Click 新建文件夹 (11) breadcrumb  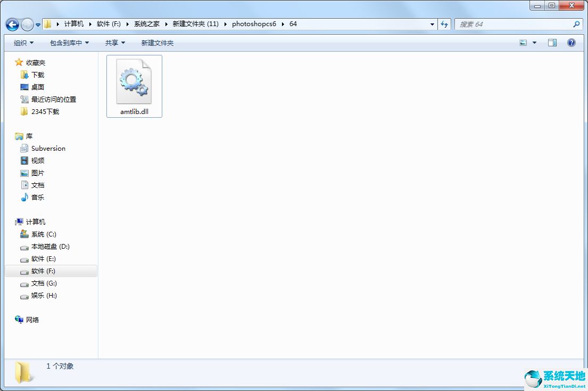pos(195,24)
